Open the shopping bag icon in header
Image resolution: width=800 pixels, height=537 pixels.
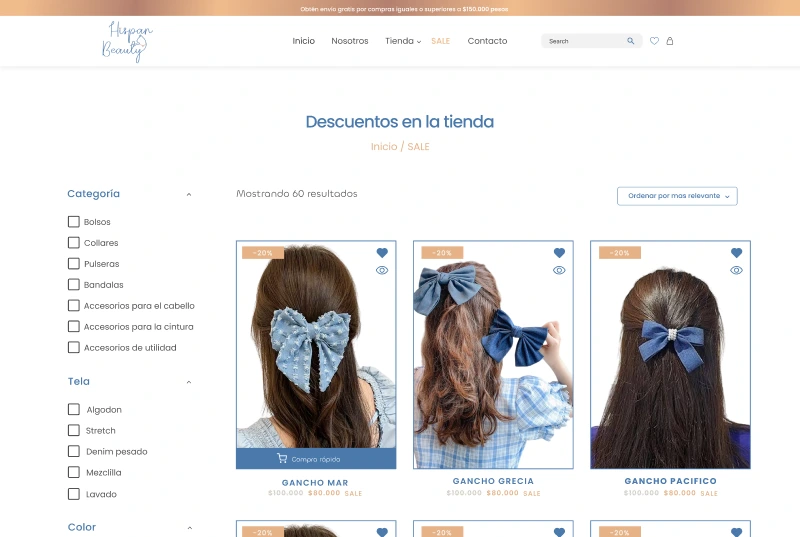pos(670,41)
